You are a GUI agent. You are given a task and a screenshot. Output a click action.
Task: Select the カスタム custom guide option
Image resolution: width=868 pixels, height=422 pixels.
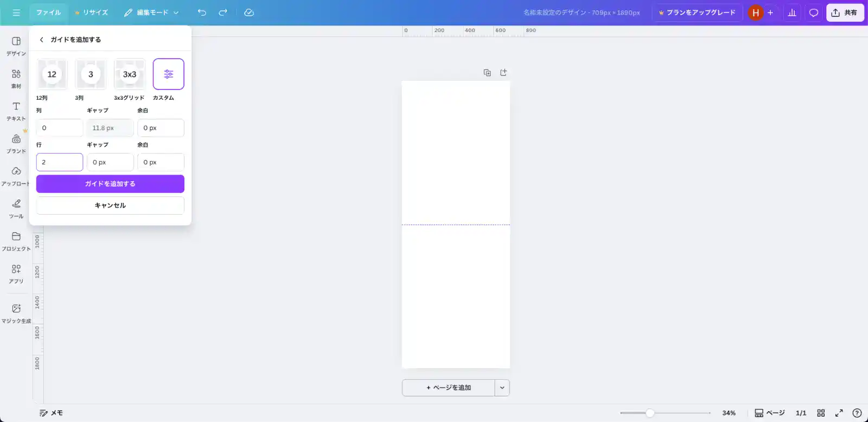click(169, 74)
